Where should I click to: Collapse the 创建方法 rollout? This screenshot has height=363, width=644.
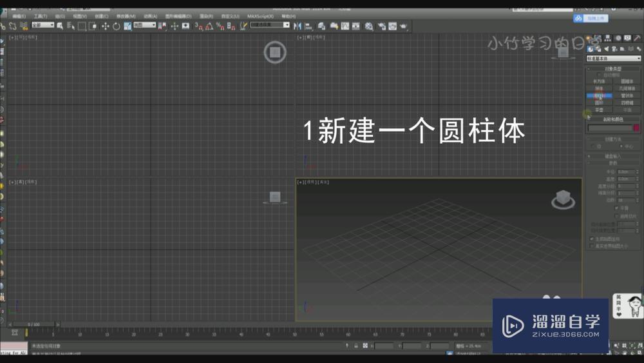[x=613, y=139]
